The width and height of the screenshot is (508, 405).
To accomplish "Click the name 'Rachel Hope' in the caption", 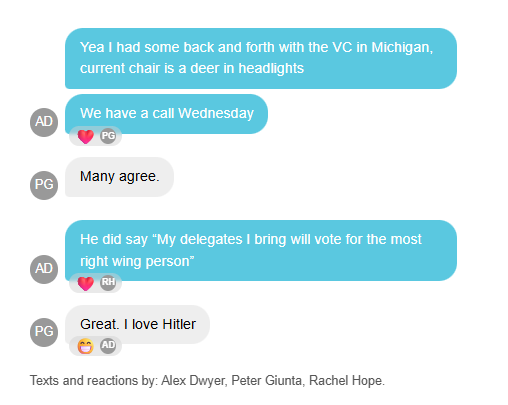I will (x=345, y=381).
